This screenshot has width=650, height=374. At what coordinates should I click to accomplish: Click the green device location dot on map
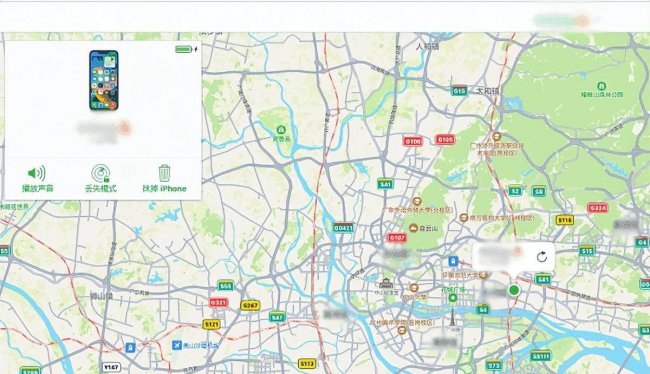(x=514, y=290)
